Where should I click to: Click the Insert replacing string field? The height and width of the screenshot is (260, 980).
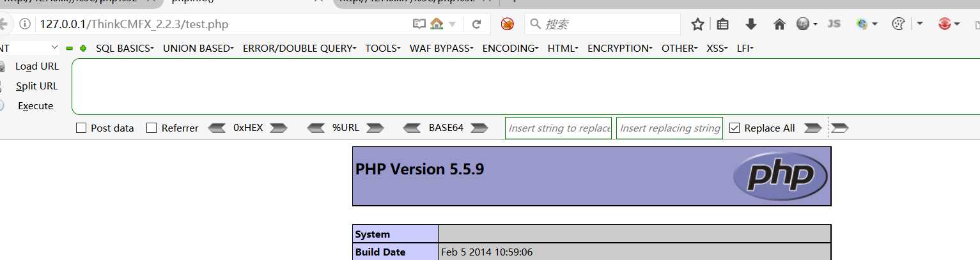(669, 128)
